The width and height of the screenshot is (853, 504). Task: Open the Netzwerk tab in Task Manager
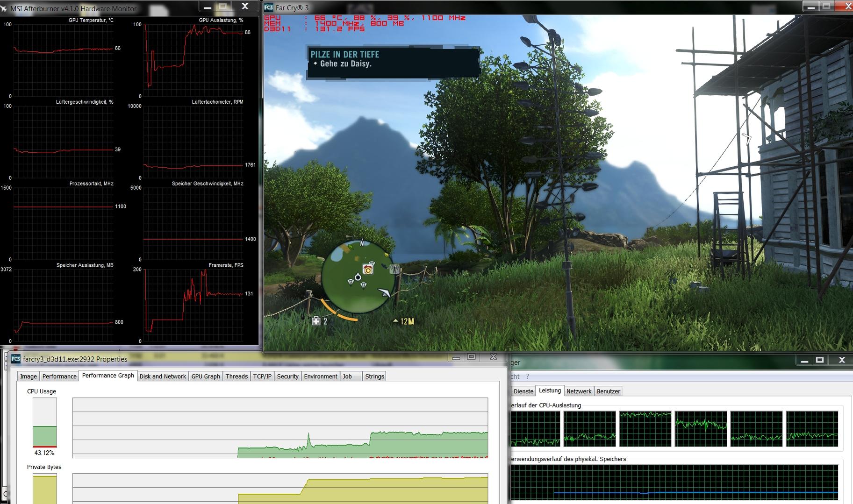pyautogui.click(x=579, y=391)
